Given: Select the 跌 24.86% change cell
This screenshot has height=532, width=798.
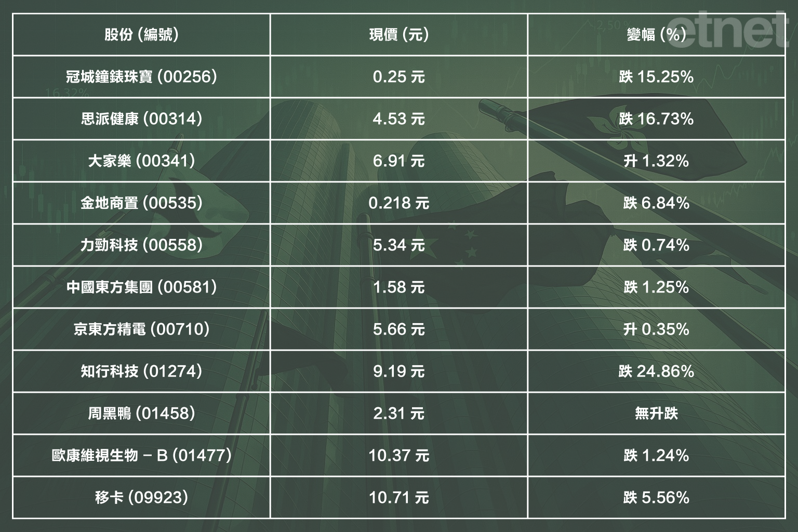Looking at the screenshot, I should coord(656,371).
